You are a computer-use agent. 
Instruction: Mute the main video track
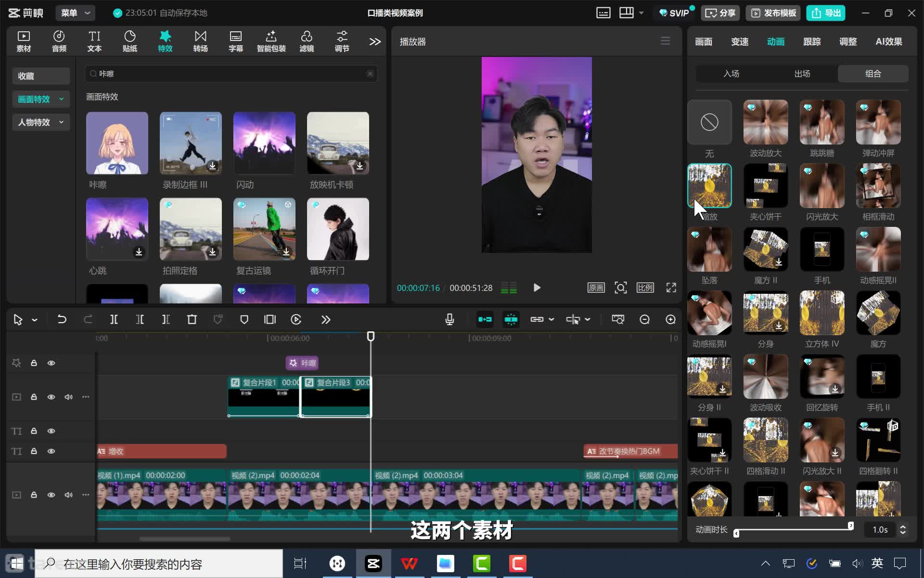tap(68, 495)
